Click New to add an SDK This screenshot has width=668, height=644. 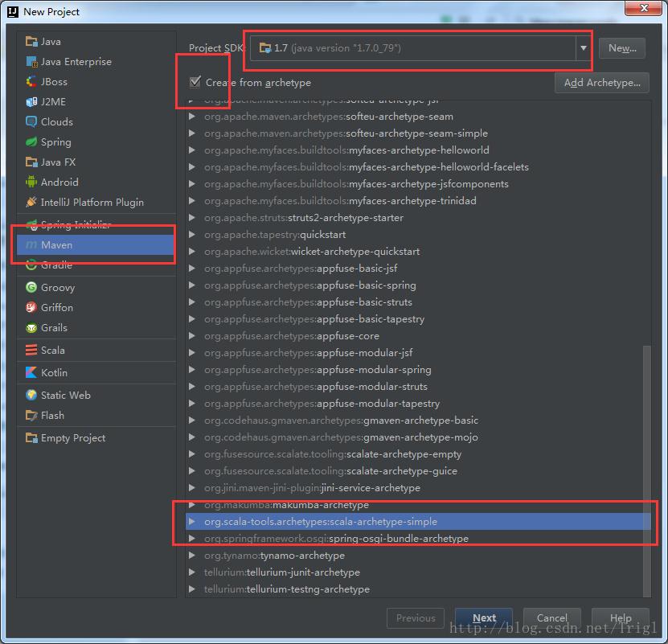(621, 48)
